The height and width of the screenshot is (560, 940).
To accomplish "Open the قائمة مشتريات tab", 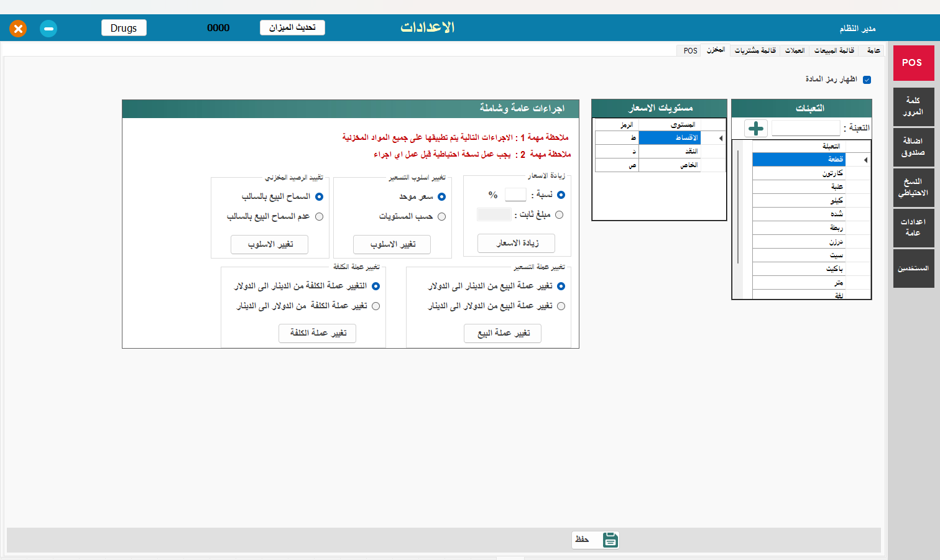I will [755, 50].
